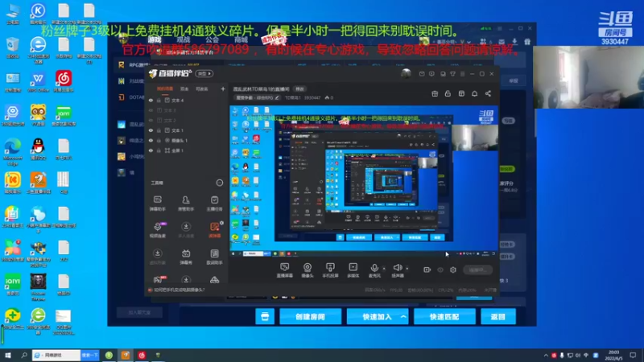Select 公会 tab in game platform window
The image size is (644, 362).
212,39
